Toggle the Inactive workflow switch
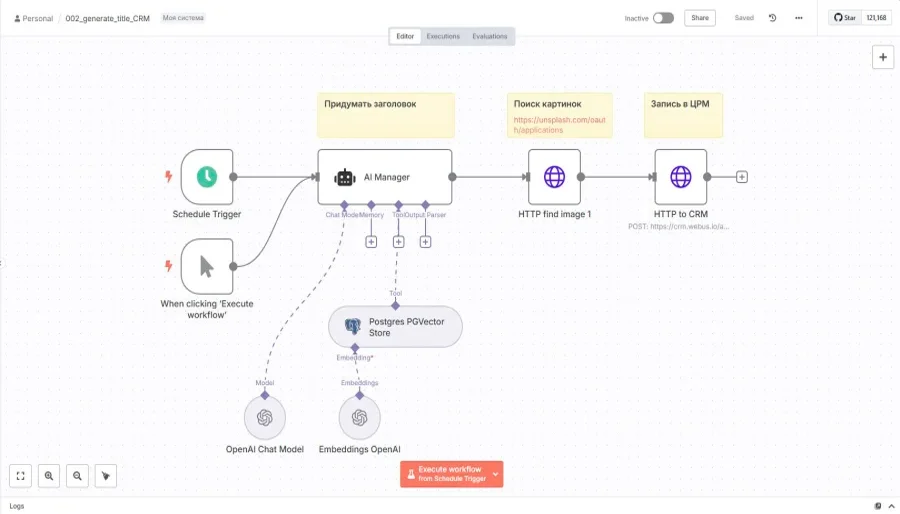The width and height of the screenshot is (900, 514). point(663,18)
